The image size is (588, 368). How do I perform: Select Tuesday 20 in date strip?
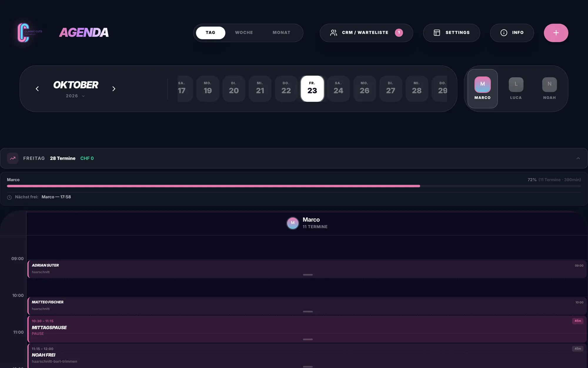click(234, 89)
